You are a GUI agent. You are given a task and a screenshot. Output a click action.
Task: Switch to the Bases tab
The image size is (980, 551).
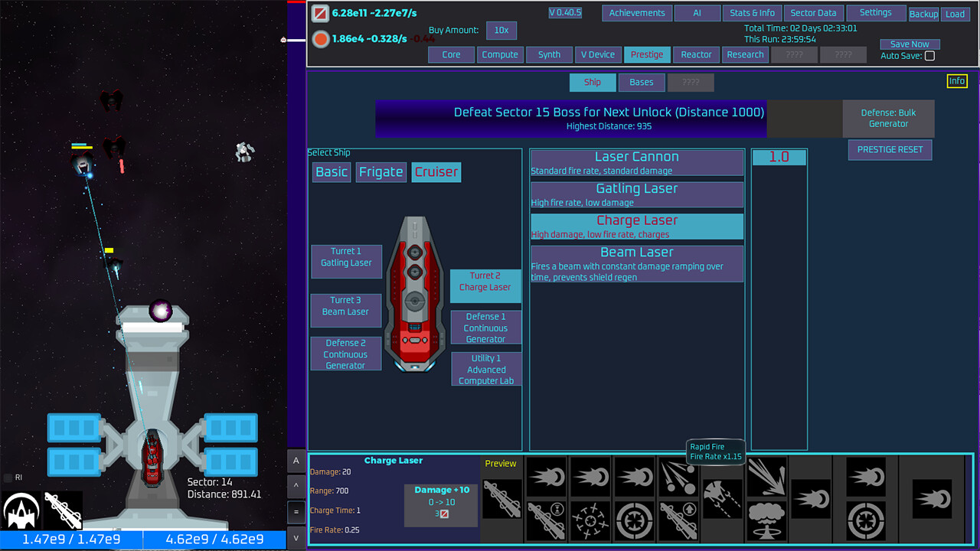642,82
